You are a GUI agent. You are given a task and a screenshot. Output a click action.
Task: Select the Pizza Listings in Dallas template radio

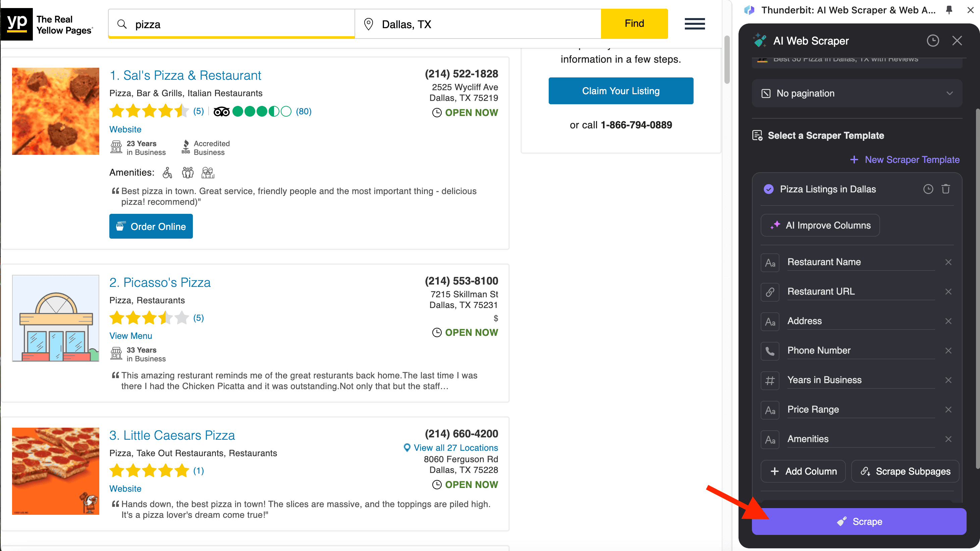[x=768, y=189]
